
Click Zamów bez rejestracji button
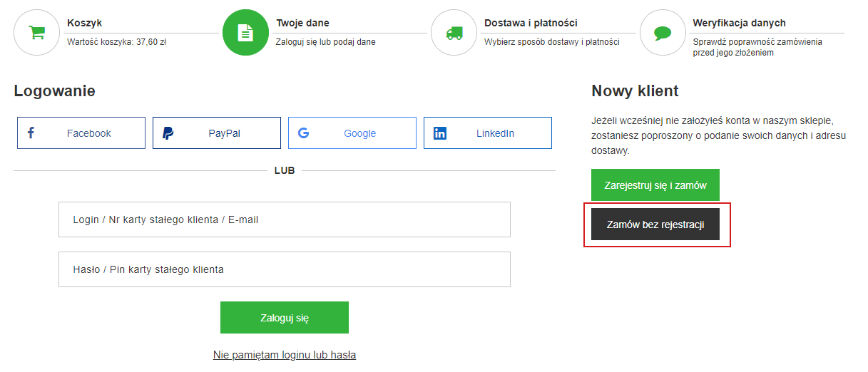[x=655, y=224]
